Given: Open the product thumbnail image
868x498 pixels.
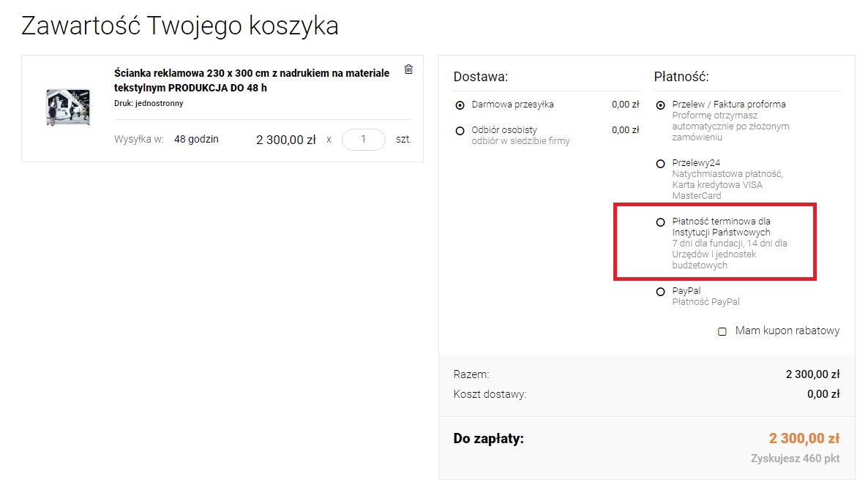Looking at the screenshot, I should click(x=68, y=107).
